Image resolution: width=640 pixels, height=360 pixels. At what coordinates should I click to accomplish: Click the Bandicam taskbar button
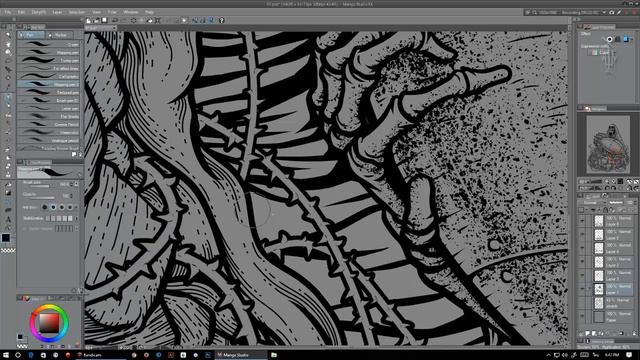(100, 355)
